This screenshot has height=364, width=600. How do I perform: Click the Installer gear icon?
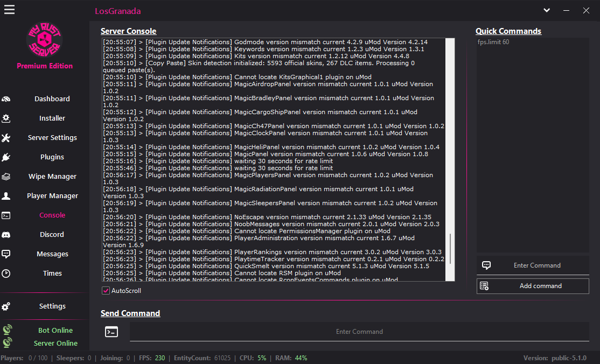(6, 118)
